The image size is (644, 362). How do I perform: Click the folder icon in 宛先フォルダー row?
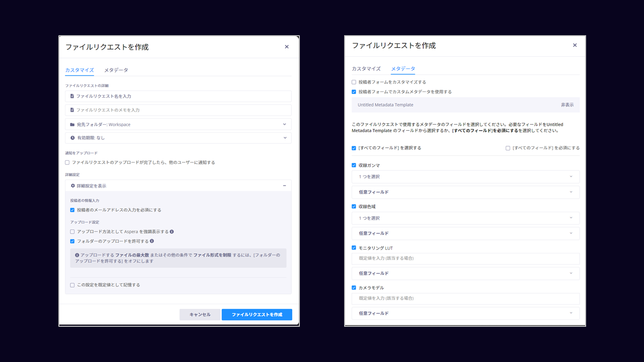click(x=72, y=124)
